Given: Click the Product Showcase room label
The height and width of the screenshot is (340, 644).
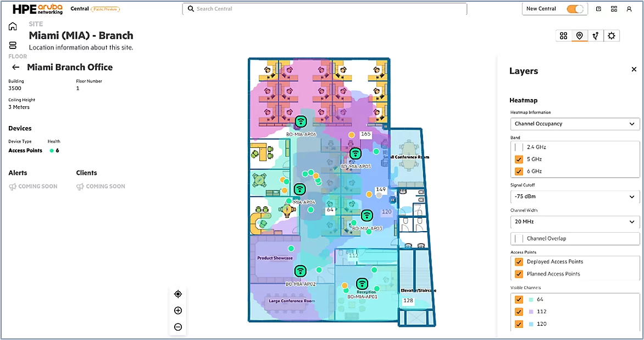Looking at the screenshot, I should click(x=275, y=258).
